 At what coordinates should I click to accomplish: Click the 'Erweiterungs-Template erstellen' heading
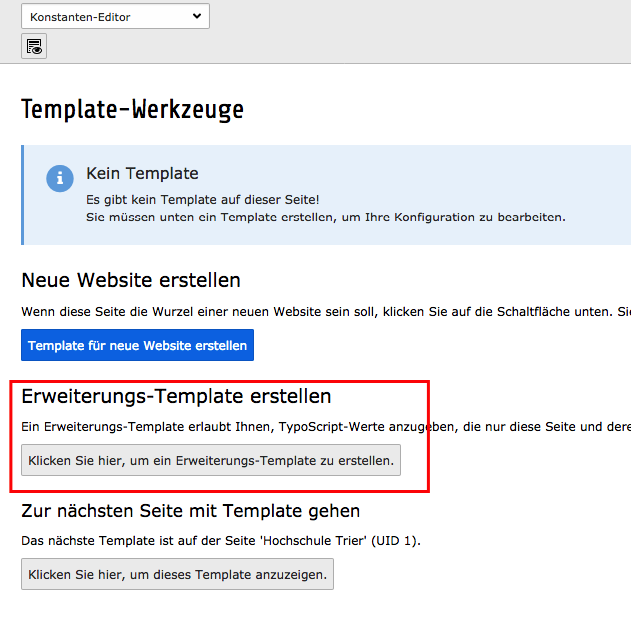176,396
